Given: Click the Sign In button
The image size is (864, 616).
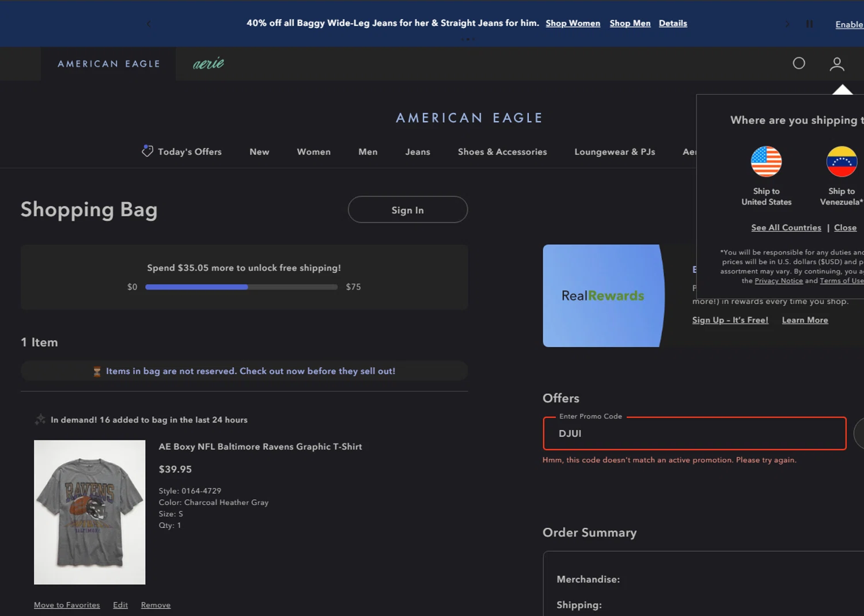Looking at the screenshot, I should tap(408, 210).
